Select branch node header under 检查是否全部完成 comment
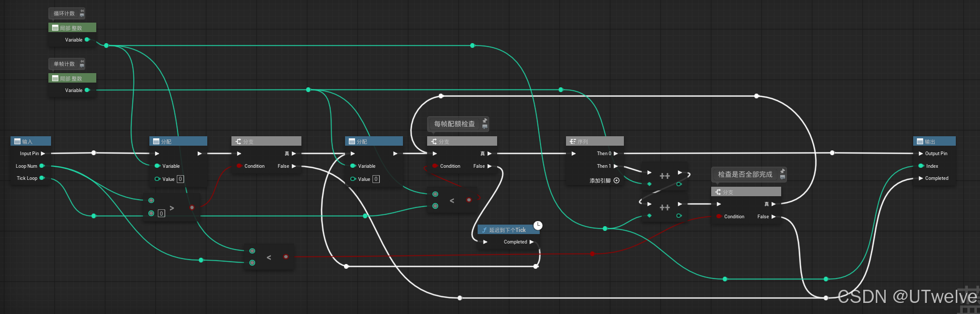This screenshot has height=314, width=980. click(746, 191)
